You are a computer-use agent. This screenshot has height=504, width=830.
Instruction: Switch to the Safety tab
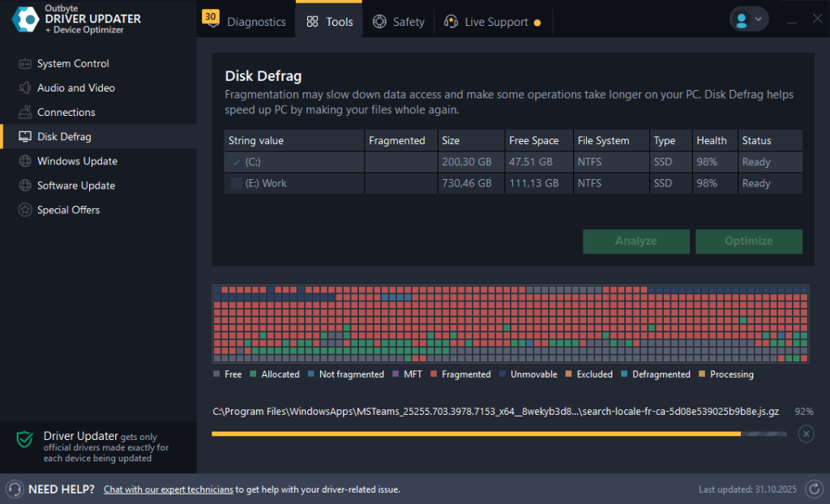point(399,22)
